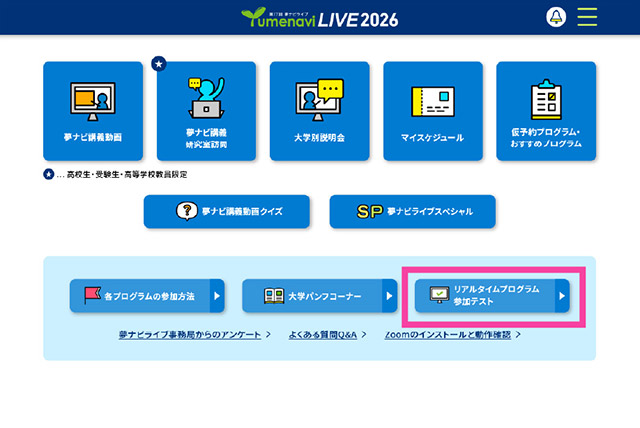The height and width of the screenshot is (428, 640).
Task: Open Zoomのインストールと動作確認 link
Action: (x=447, y=335)
